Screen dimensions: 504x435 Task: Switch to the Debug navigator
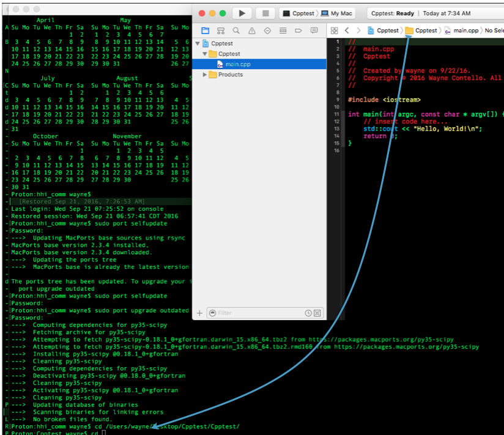283,31
